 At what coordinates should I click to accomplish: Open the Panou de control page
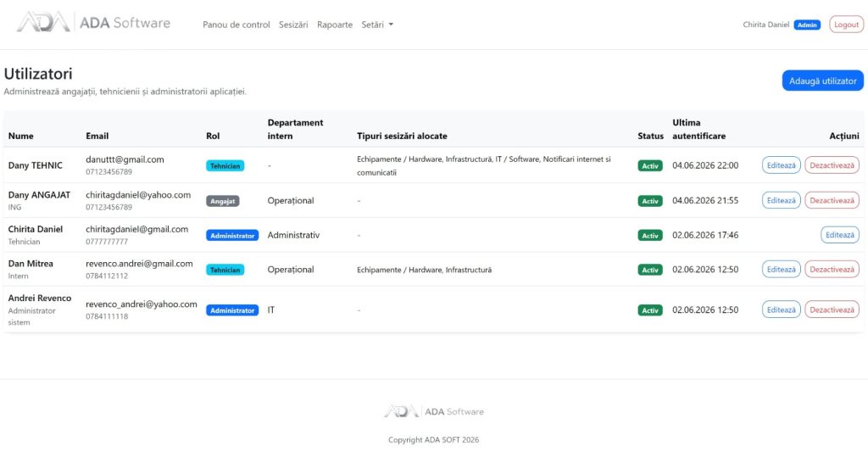(236, 25)
